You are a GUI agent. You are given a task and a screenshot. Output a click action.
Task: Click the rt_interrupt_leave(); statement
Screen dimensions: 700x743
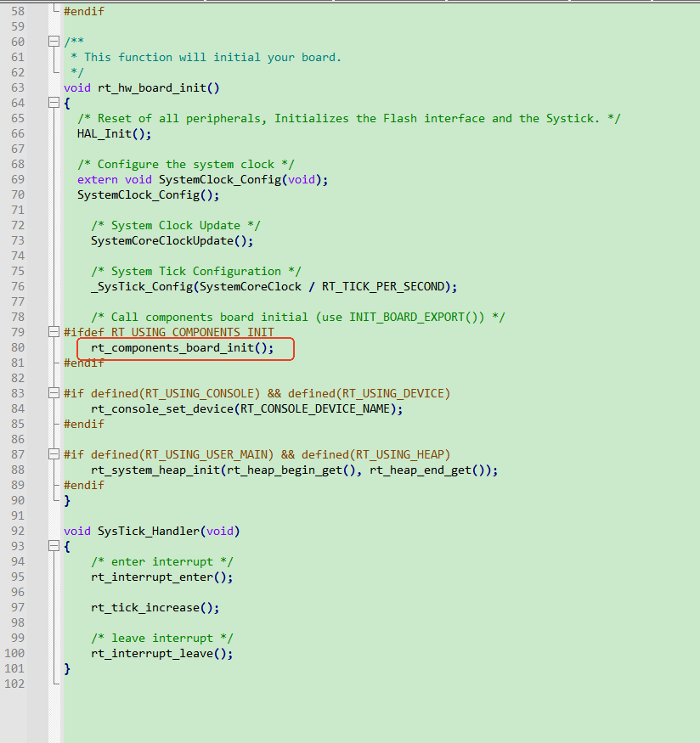click(x=162, y=654)
